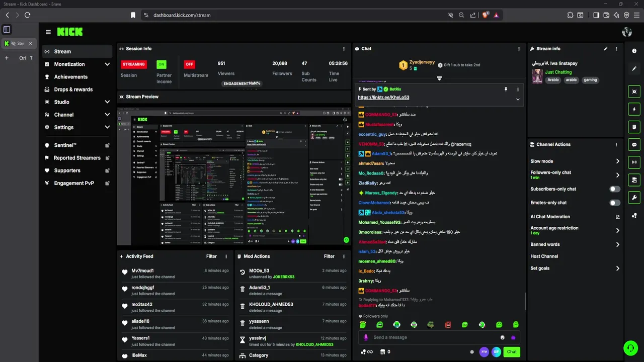The height and width of the screenshot is (362, 644).
Task: Open the linktr.ee/KheLo53 link
Action: 383,98
